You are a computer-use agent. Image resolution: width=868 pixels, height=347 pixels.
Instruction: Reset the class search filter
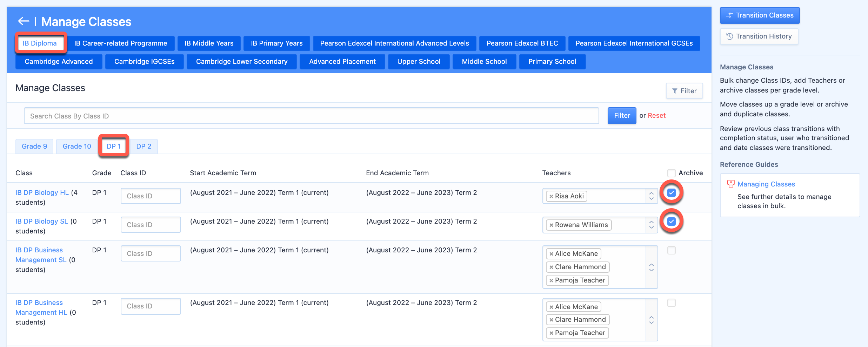click(657, 116)
